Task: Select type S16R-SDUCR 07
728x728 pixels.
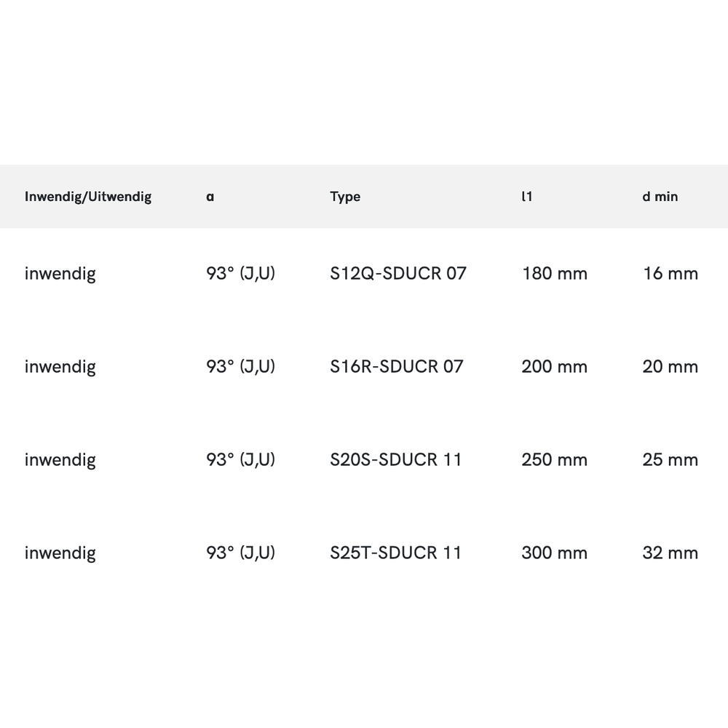Action: (396, 366)
